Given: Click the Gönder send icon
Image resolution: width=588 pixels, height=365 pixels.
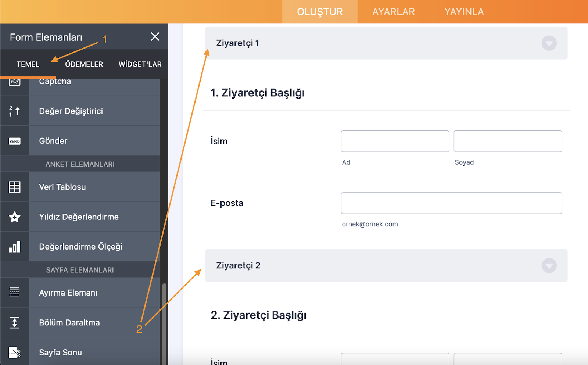Looking at the screenshot, I should click(x=15, y=141).
